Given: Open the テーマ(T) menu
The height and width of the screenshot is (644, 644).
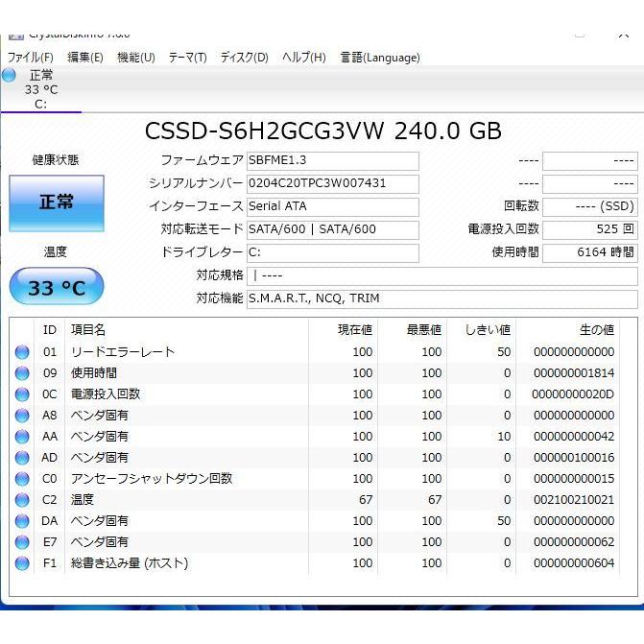Looking at the screenshot, I should pos(188,57).
